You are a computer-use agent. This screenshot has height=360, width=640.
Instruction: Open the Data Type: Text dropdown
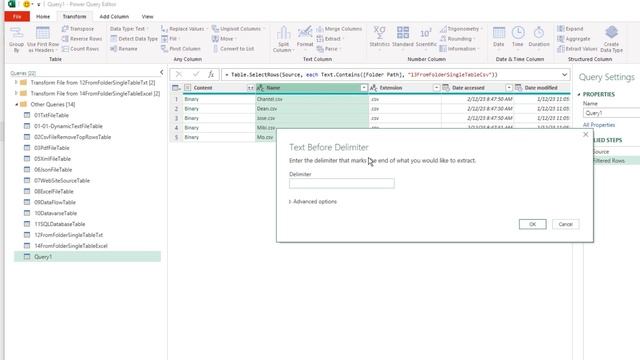[x=129, y=29]
